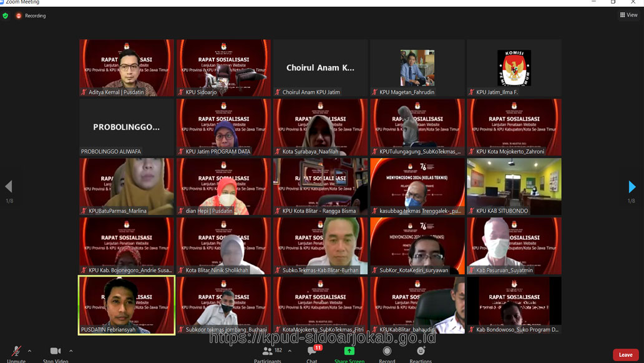The height and width of the screenshot is (363, 644).
Task: Start recording with the Record button
Action: 387,352
